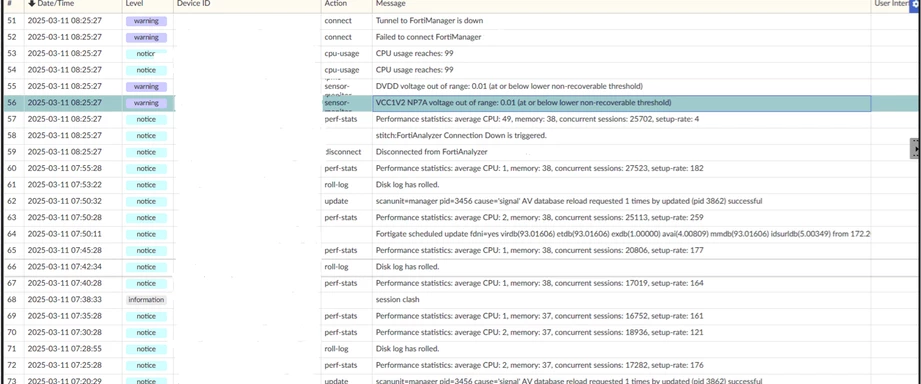
Task: Click performance statistics message with sessions 17282
Action: click(540, 366)
